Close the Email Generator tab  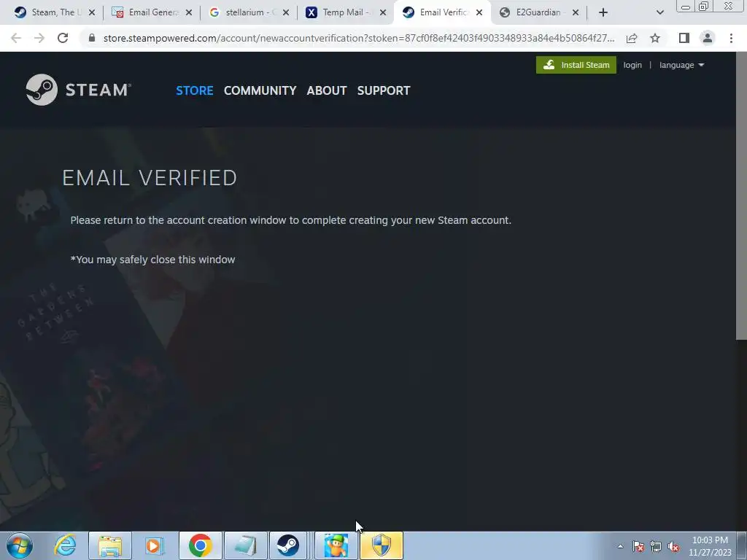click(x=189, y=13)
